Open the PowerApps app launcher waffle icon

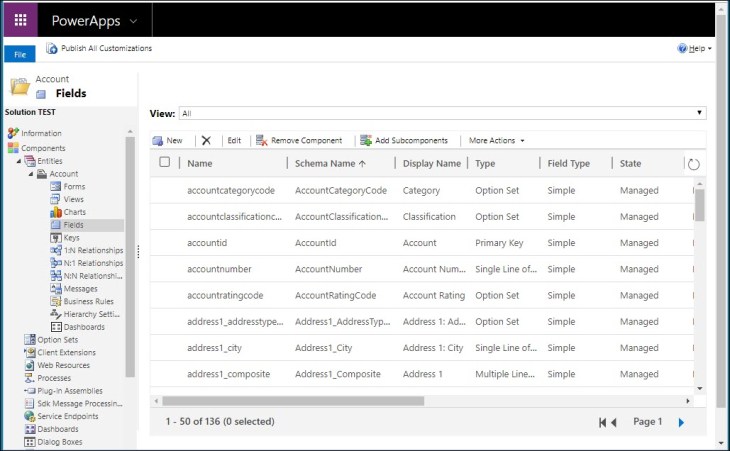pyautogui.click(x=20, y=19)
